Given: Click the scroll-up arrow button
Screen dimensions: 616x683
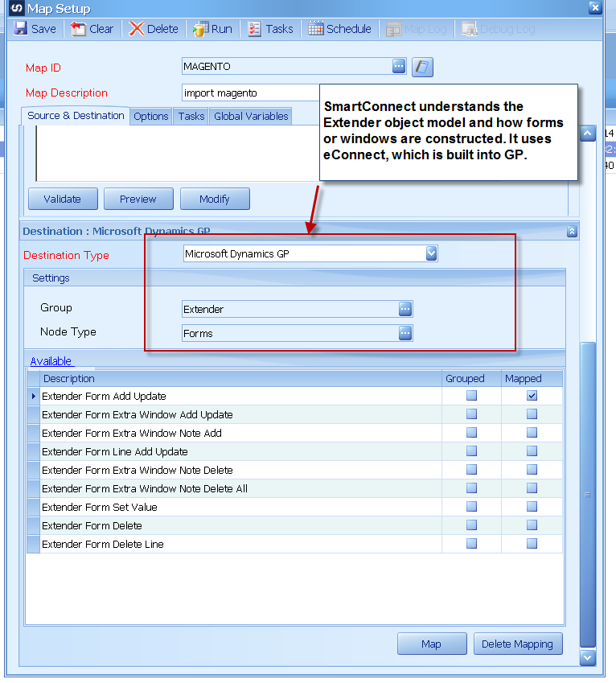Looking at the screenshot, I should point(587,134).
